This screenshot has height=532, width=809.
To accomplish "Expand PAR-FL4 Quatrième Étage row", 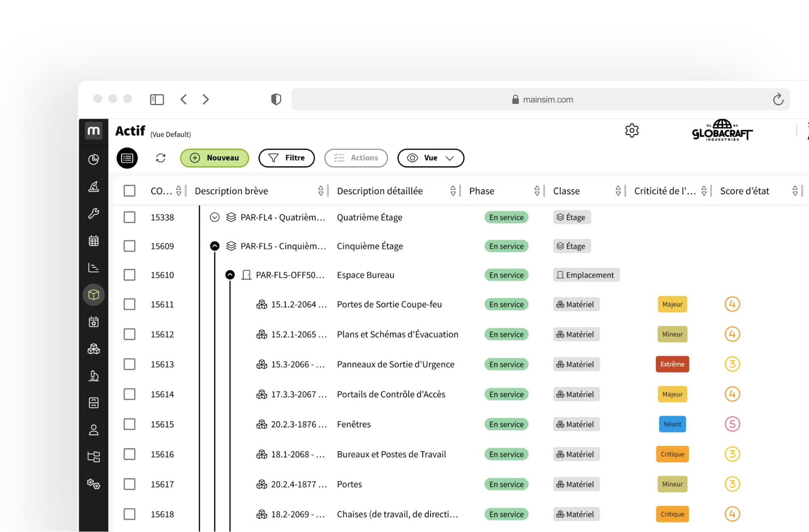I will 215,217.
